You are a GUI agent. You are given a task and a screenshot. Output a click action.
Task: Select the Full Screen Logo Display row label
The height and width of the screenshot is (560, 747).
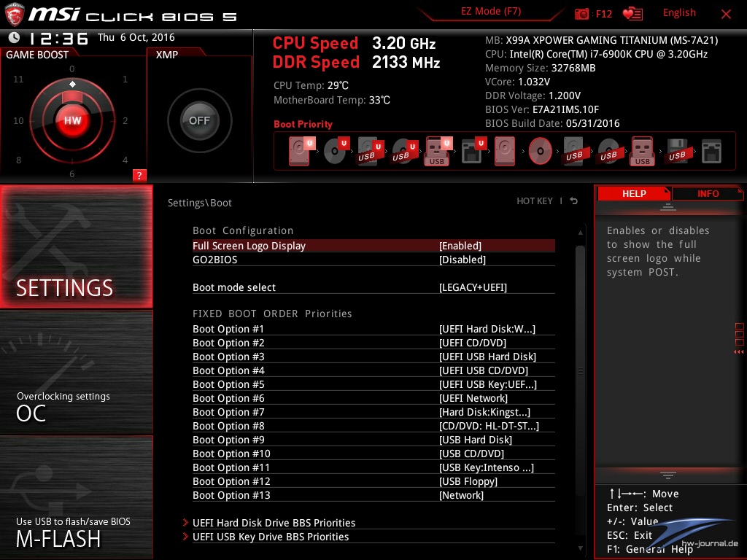(x=249, y=246)
